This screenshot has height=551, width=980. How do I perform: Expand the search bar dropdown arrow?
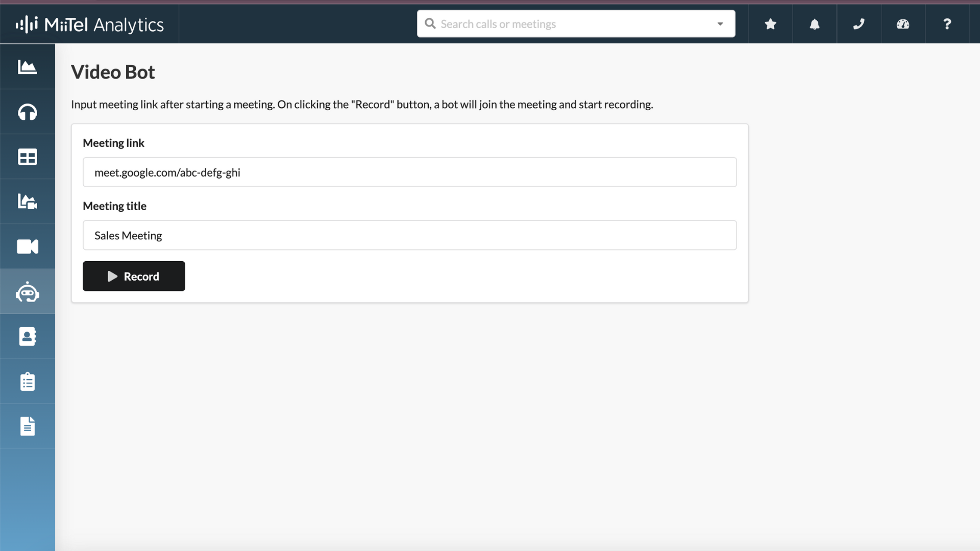point(720,24)
